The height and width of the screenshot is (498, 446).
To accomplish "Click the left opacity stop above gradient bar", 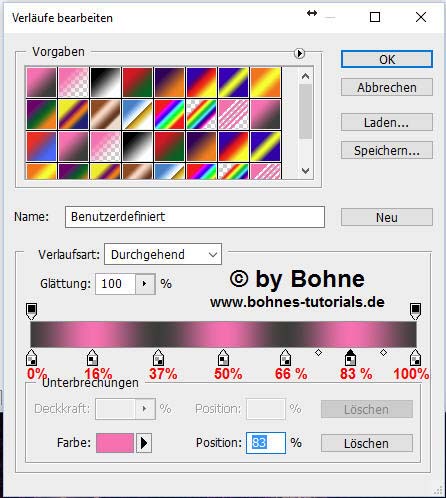I will (31, 311).
